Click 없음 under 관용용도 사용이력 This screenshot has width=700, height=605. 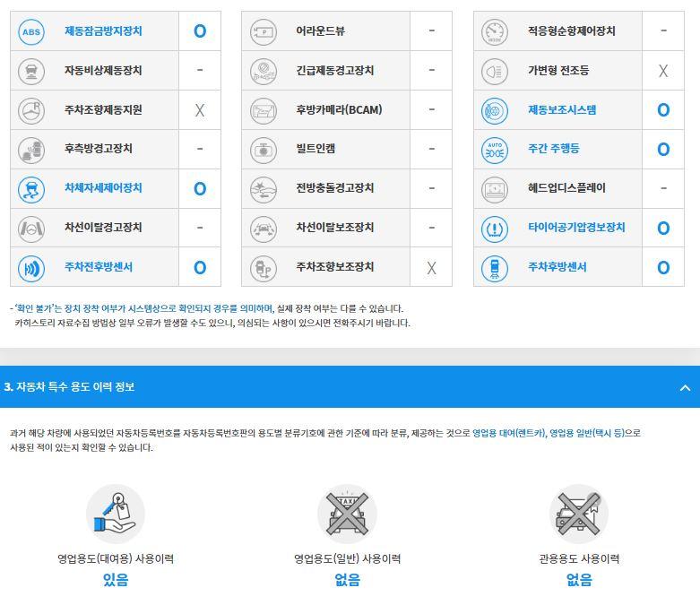pyautogui.click(x=579, y=580)
